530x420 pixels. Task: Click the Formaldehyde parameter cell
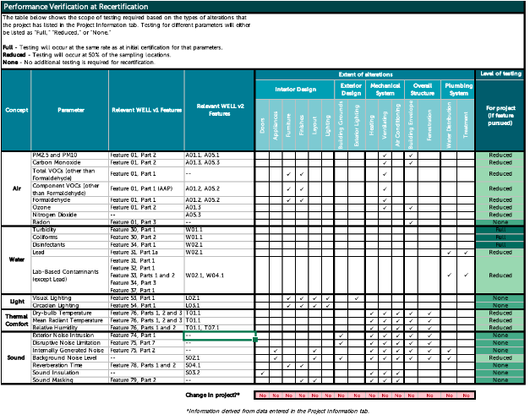70,200
